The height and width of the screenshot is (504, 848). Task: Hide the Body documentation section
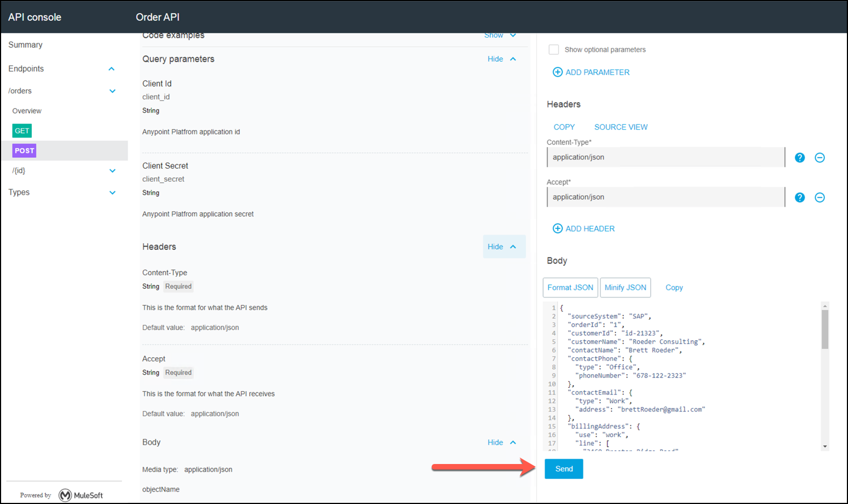[502, 443]
